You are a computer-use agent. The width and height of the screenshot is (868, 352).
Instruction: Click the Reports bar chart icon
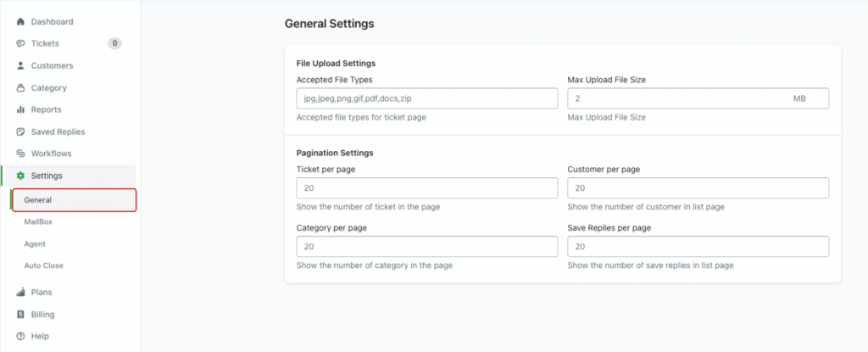coord(20,109)
